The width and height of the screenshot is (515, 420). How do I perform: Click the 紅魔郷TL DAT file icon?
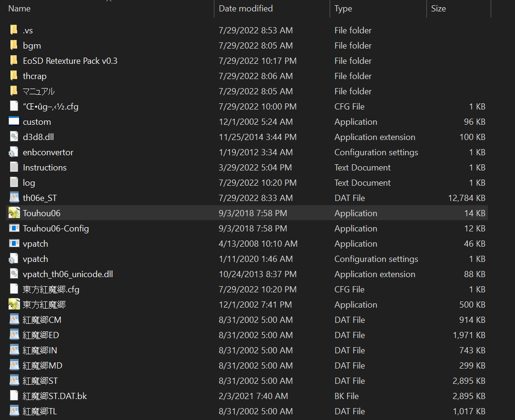(x=14, y=411)
